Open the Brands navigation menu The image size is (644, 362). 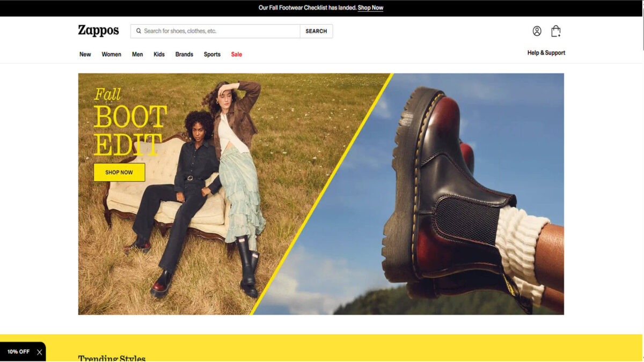[x=184, y=54]
